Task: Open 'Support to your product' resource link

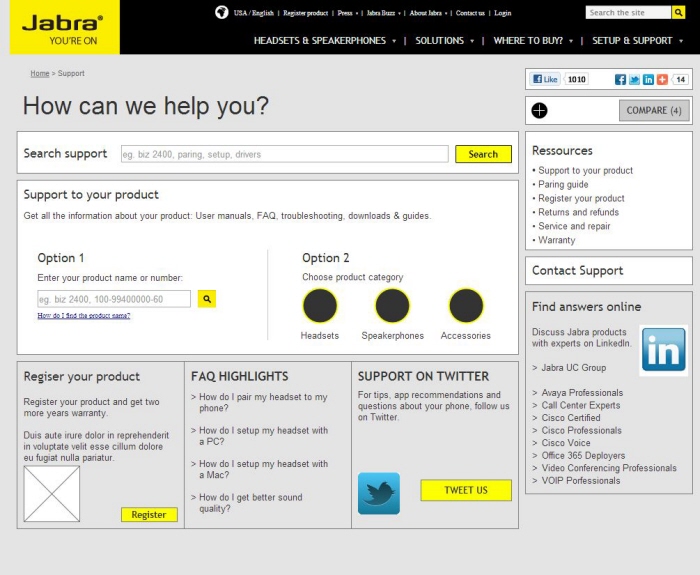Action: point(585,171)
